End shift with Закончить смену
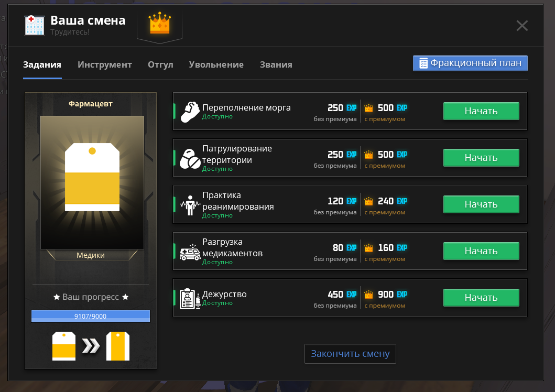This screenshot has height=392, width=555. 350,353
